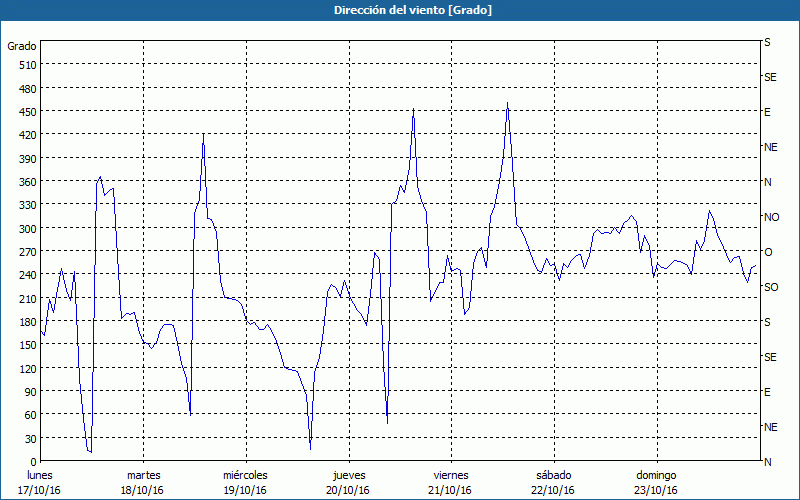Image resolution: width=800 pixels, height=500 pixels.
Task: Select the sábado day label
Action: click(553, 475)
